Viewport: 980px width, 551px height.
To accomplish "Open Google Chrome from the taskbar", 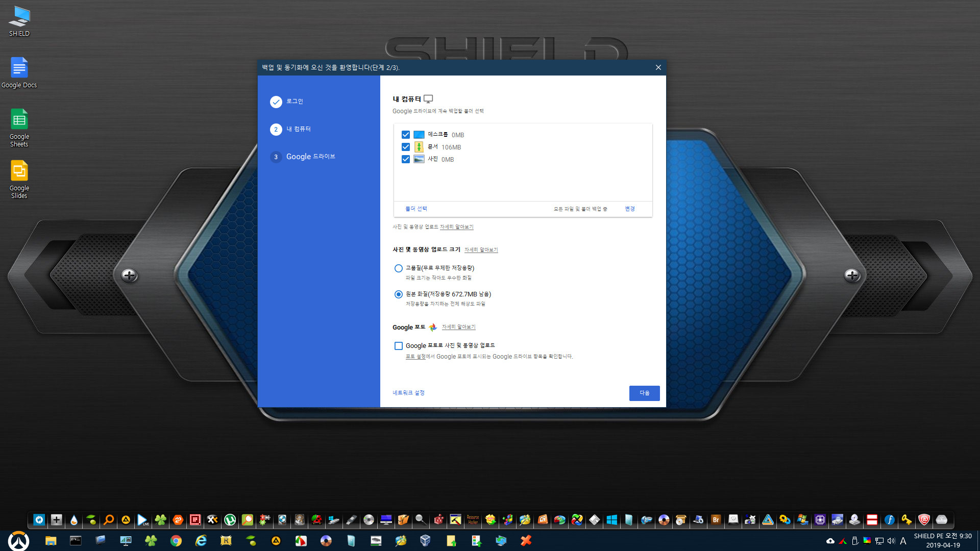I will [x=176, y=541].
